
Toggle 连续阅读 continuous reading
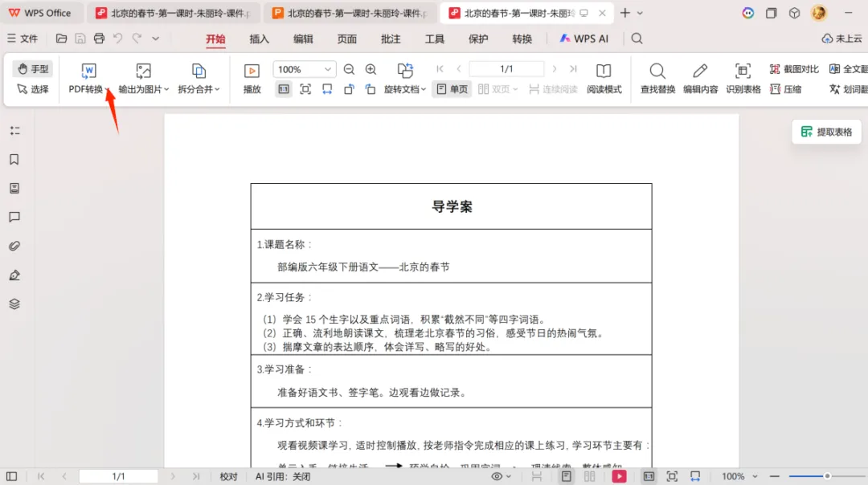click(553, 89)
